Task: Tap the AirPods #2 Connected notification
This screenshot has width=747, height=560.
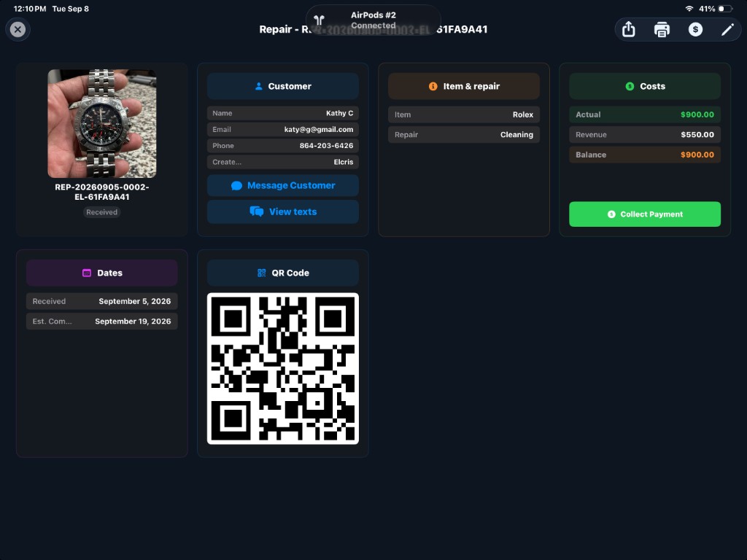Action: 373,20
